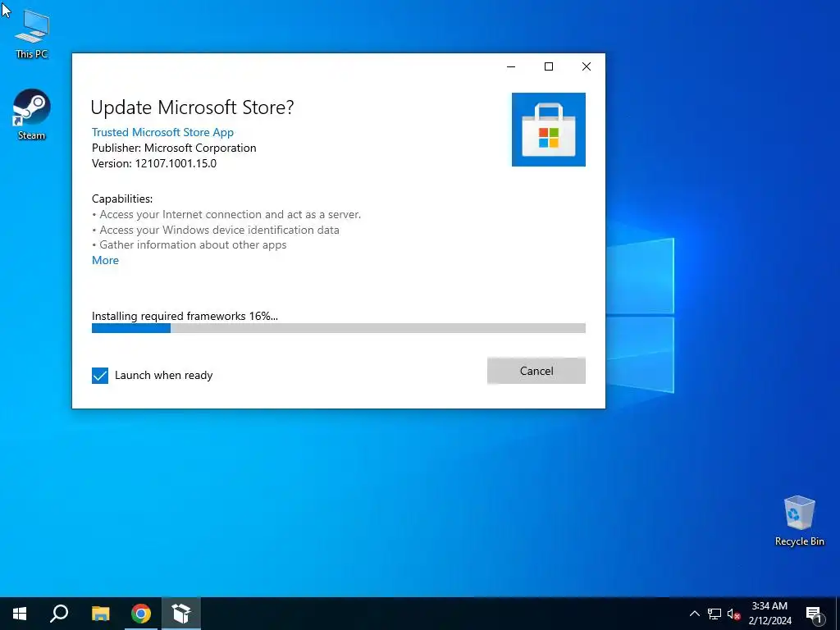This screenshot has width=840, height=630.
Task: Open the Windows Start menu
Action: pos(20,614)
